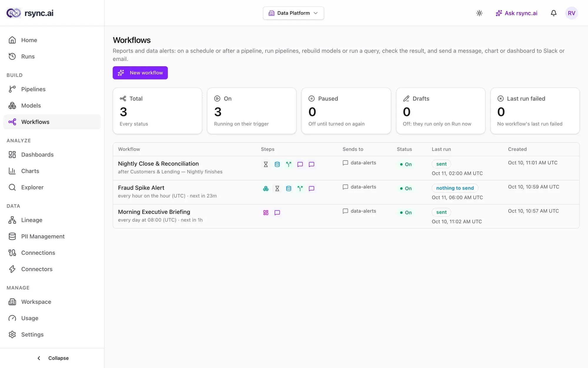Click message step icon in Morning Executive Briefing row
The image size is (588, 368).
[277, 213]
